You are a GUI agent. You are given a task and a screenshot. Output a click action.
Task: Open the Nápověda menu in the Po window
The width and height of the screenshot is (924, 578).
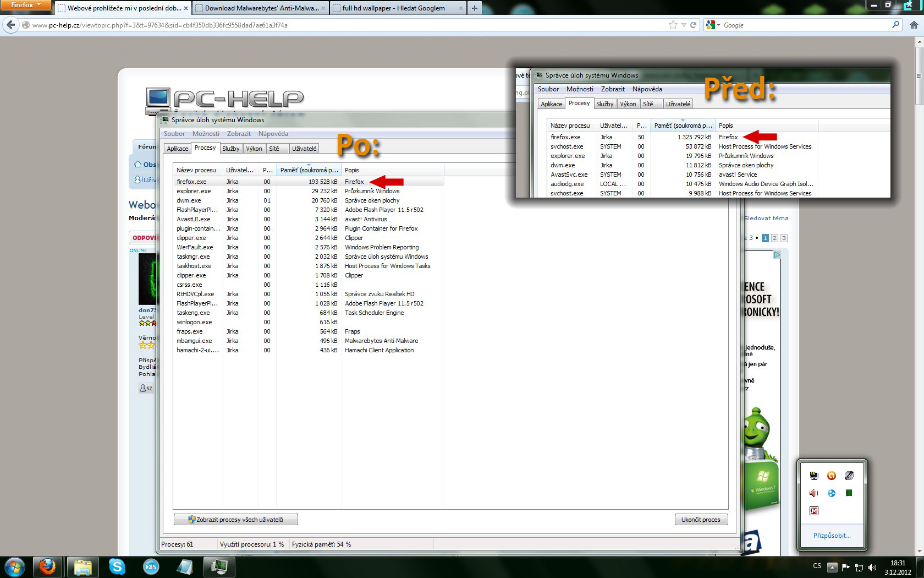pyautogui.click(x=273, y=134)
